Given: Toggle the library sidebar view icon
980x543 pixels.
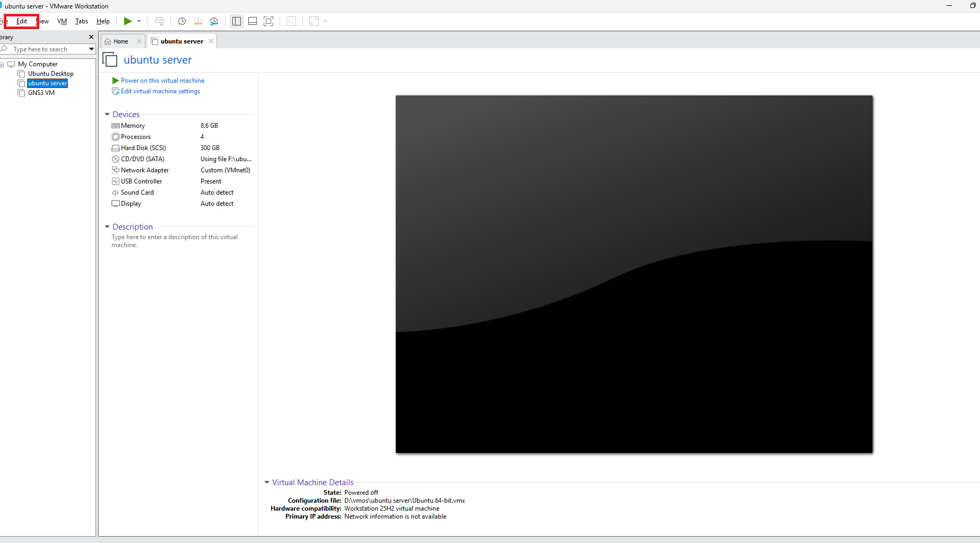Looking at the screenshot, I should coord(237,21).
